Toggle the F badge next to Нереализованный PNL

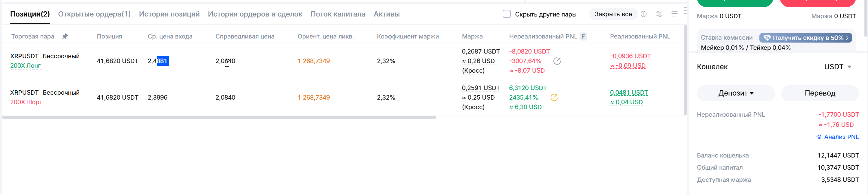pos(583,36)
